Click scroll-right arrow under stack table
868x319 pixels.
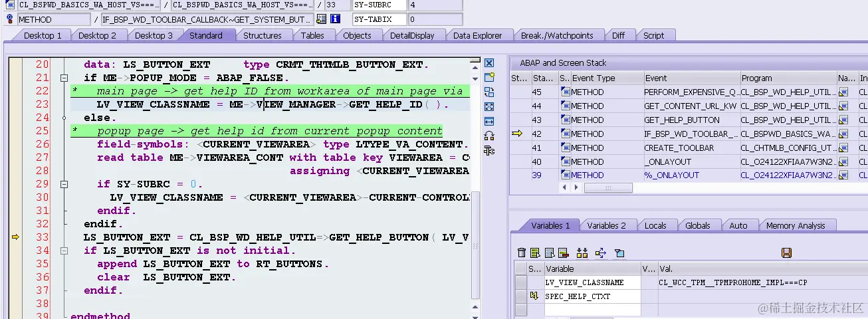click(x=575, y=188)
